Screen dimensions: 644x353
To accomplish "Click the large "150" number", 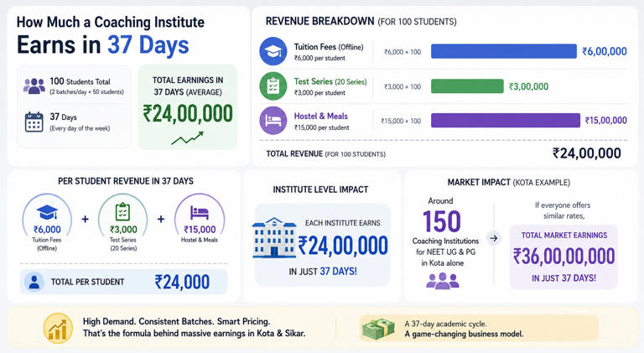I will tap(442, 221).
